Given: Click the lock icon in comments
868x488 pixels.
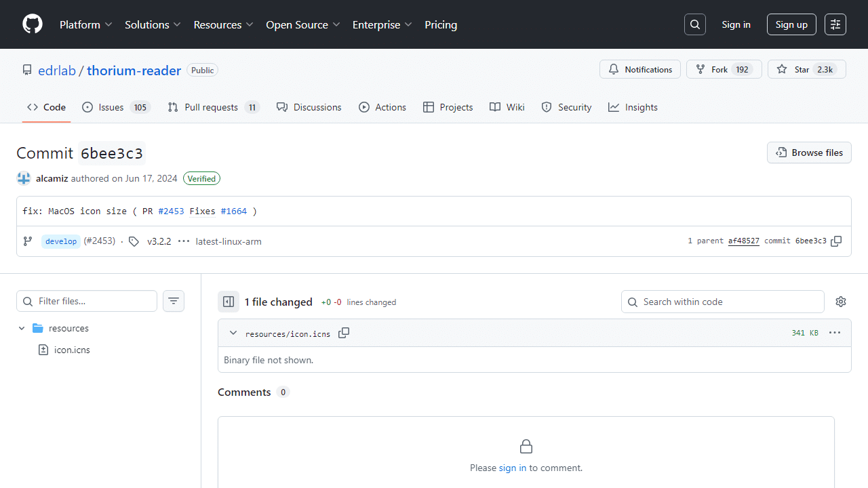Looking at the screenshot, I should tap(526, 446).
